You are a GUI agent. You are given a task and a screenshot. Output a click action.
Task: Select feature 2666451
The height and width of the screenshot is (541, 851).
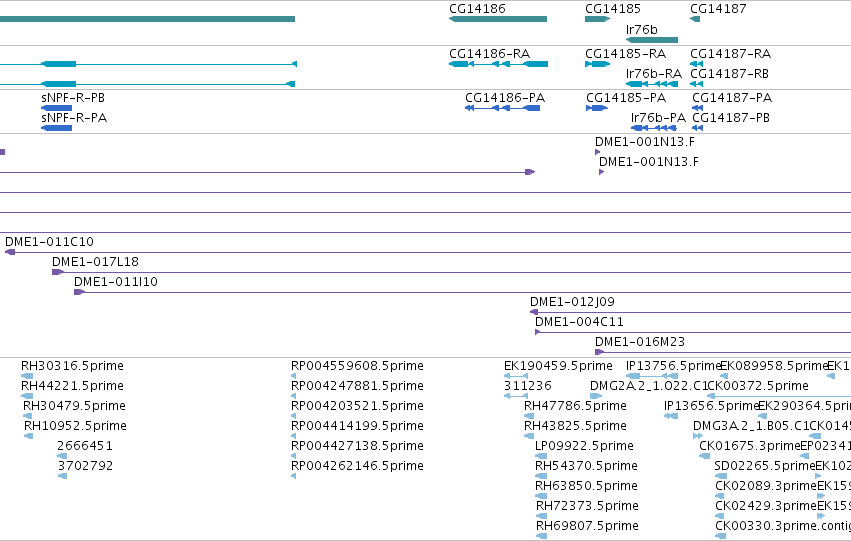coord(85,446)
